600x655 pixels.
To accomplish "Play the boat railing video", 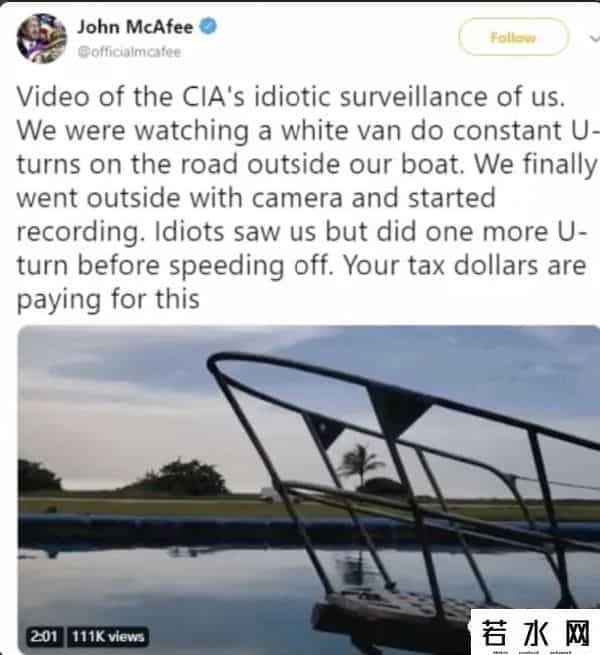I will 308,489.
